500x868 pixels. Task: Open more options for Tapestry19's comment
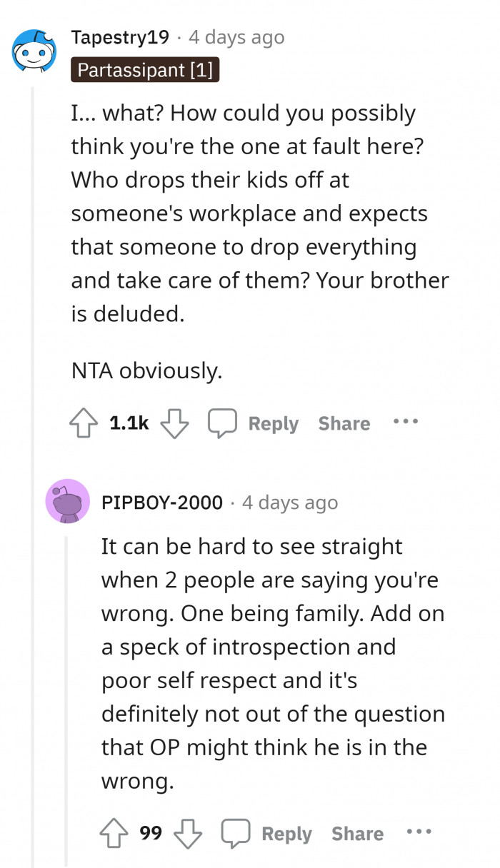(x=405, y=421)
